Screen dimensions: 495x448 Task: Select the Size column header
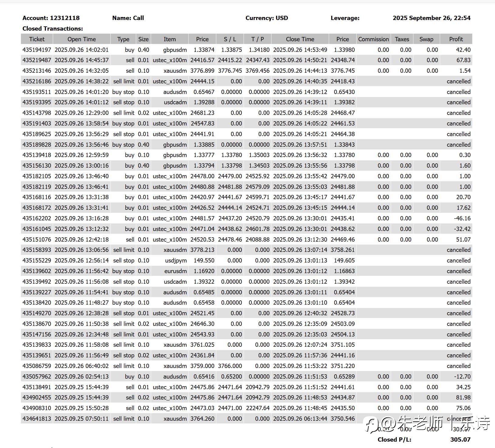coord(143,39)
